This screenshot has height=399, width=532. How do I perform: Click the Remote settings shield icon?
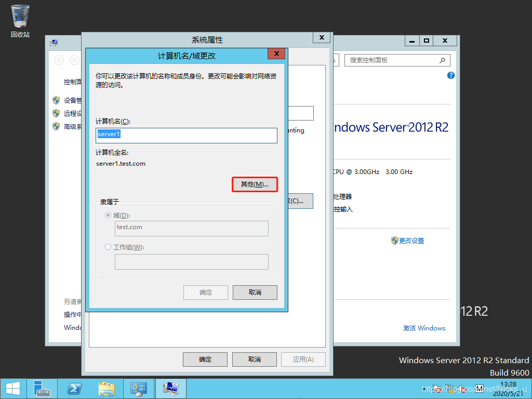pyautogui.click(x=56, y=113)
